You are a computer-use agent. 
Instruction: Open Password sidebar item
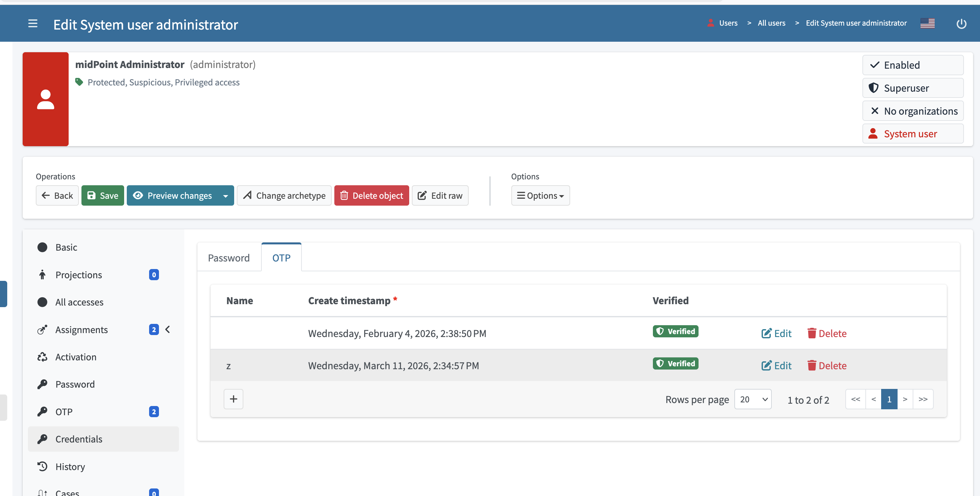click(103, 384)
